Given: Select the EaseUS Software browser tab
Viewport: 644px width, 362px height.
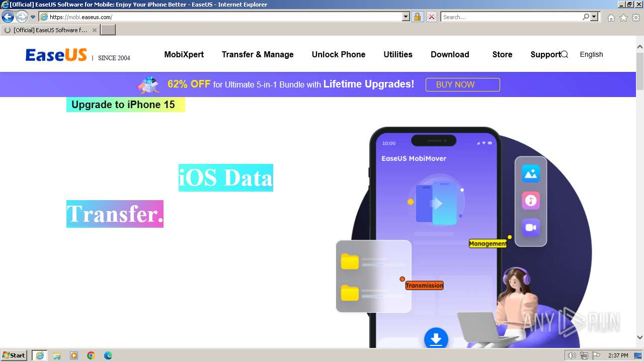Looking at the screenshot, I should [x=50, y=30].
